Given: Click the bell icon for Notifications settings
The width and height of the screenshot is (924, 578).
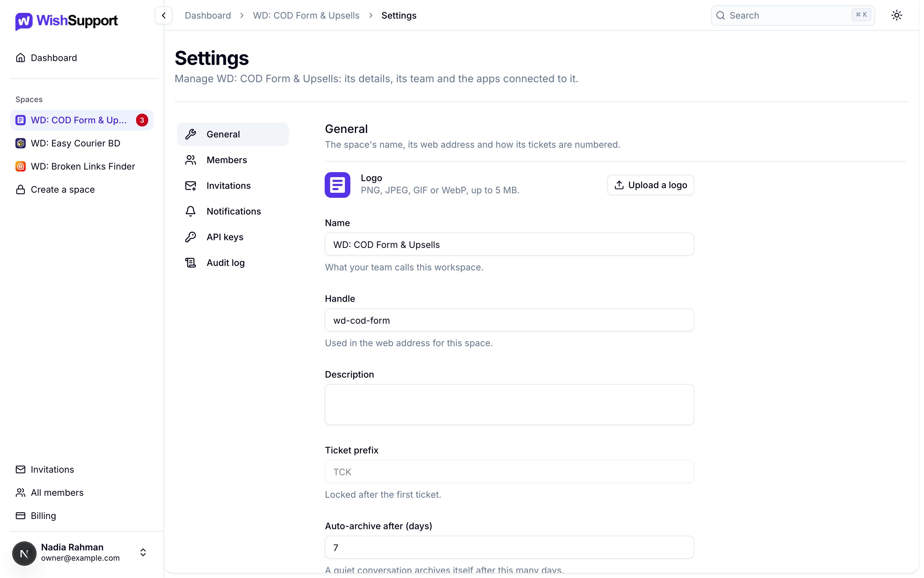Looking at the screenshot, I should coord(191,211).
